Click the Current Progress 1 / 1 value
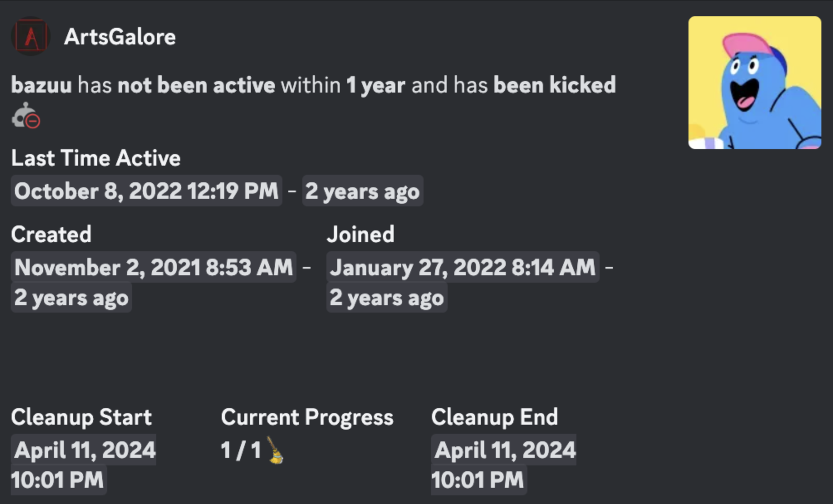Image resolution: width=833 pixels, height=504 pixels. click(240, 450)
